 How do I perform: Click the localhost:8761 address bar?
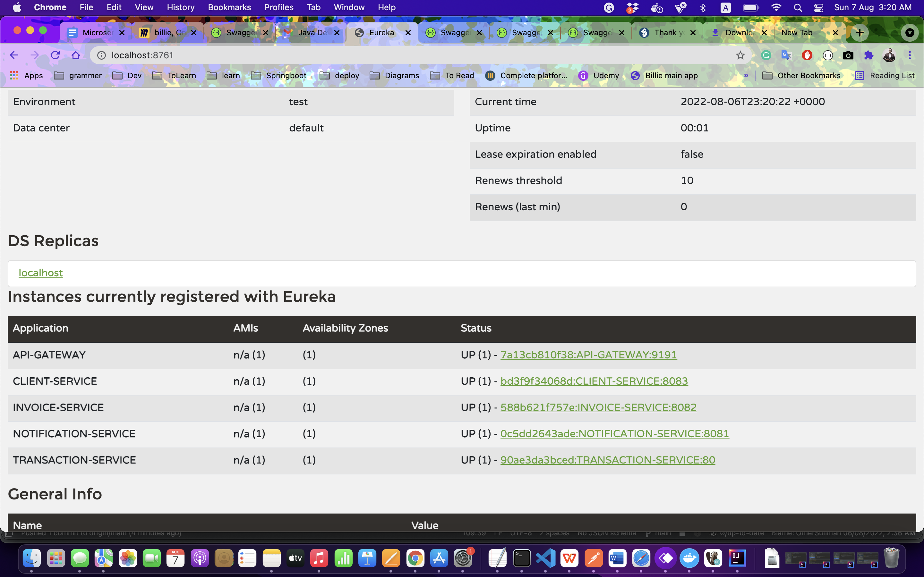(x=382, y=55)
